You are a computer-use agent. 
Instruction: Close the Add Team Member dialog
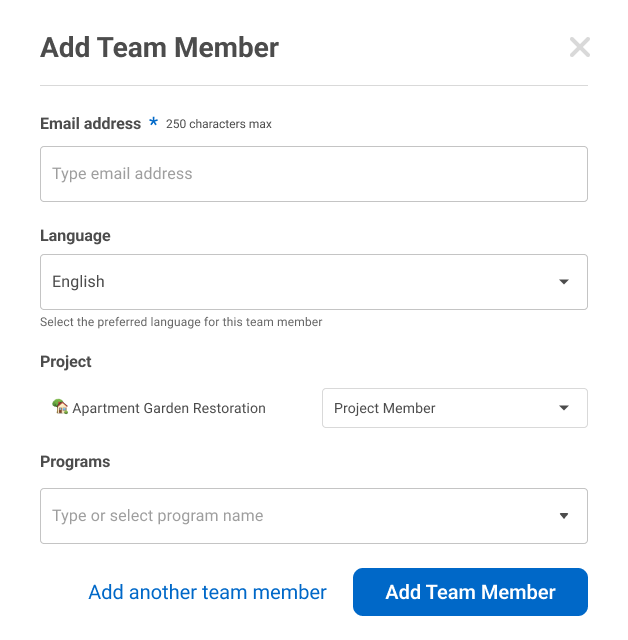tap(579, 47)
